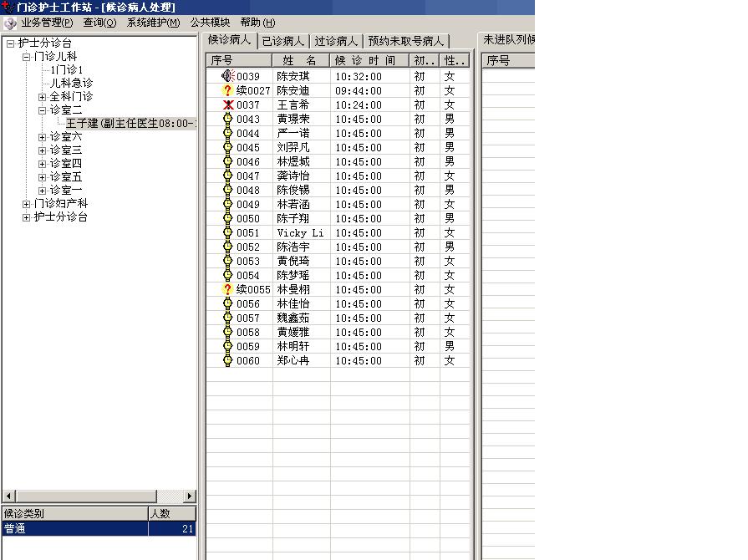Open the 公共模块 menu

click(210, 23)
